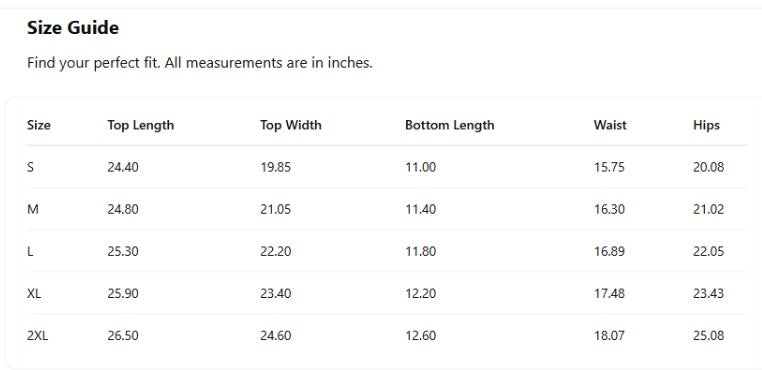Click the 11.80 bottom length cell
This screenshot has width=762, height=370.
point(420,251)
